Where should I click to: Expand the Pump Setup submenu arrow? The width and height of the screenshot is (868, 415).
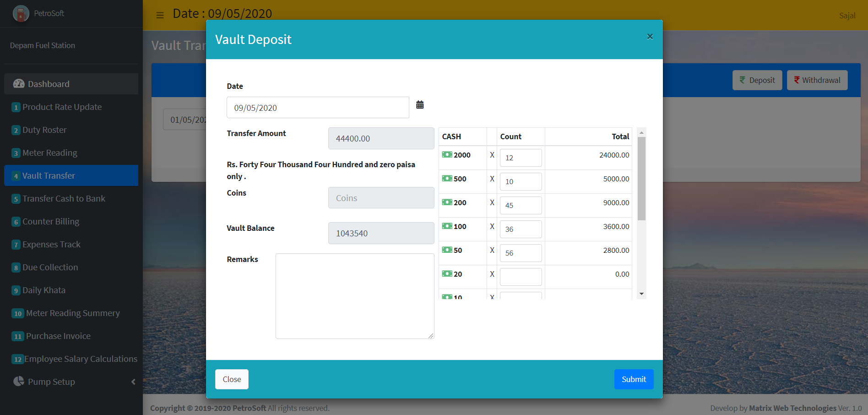pos(133,382)
